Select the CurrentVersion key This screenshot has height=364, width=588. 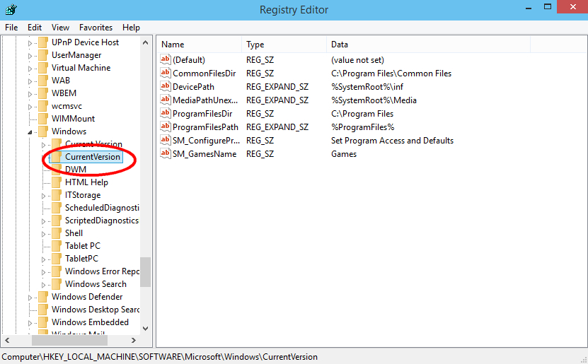click(93, 157)
